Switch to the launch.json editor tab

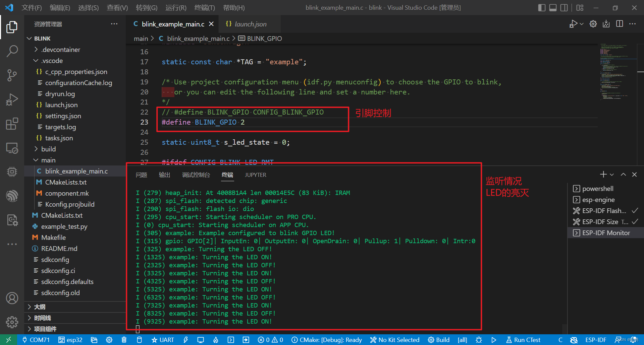click(x=250, y=24)
